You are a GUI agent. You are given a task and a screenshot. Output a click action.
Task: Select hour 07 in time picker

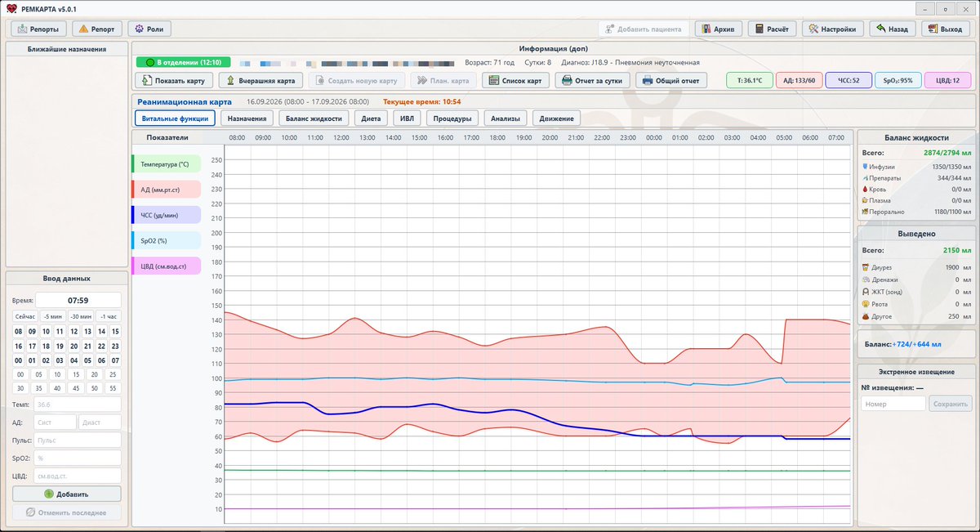point(115,360)
